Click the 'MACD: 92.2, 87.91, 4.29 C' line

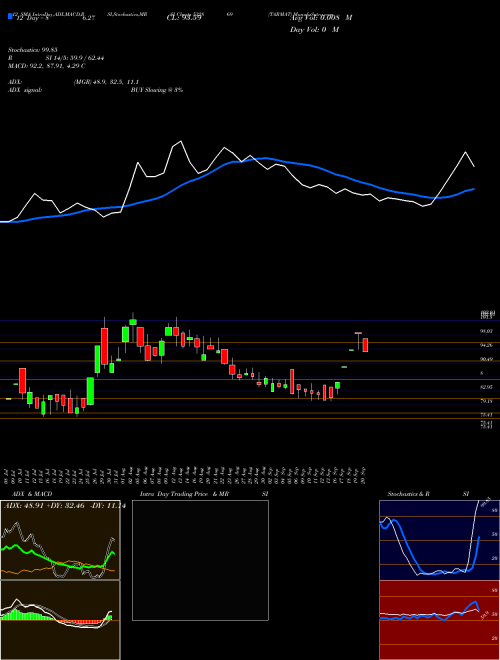tap(47, 66)
